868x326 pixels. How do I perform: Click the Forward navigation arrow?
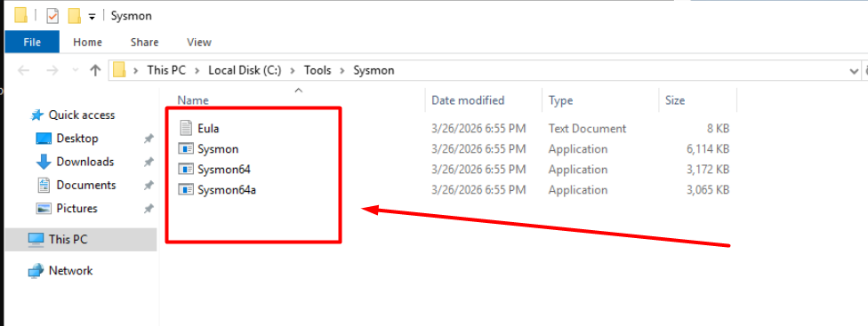coord(52,70)
